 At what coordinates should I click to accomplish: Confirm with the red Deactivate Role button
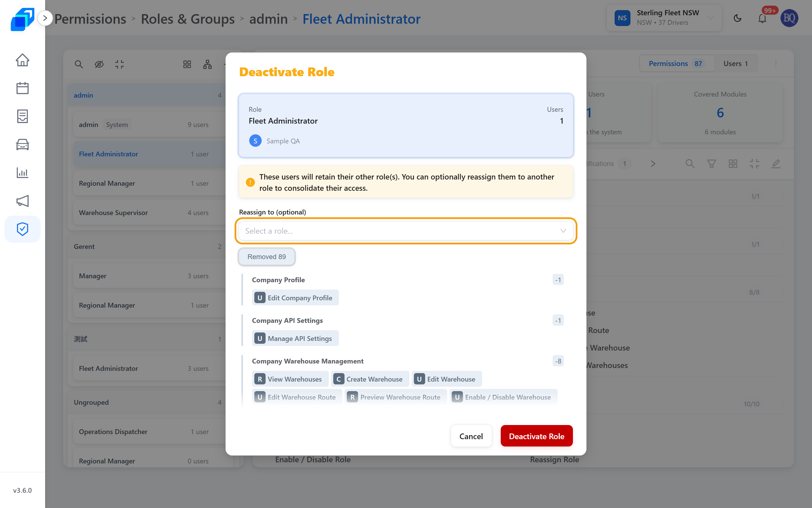537,436
